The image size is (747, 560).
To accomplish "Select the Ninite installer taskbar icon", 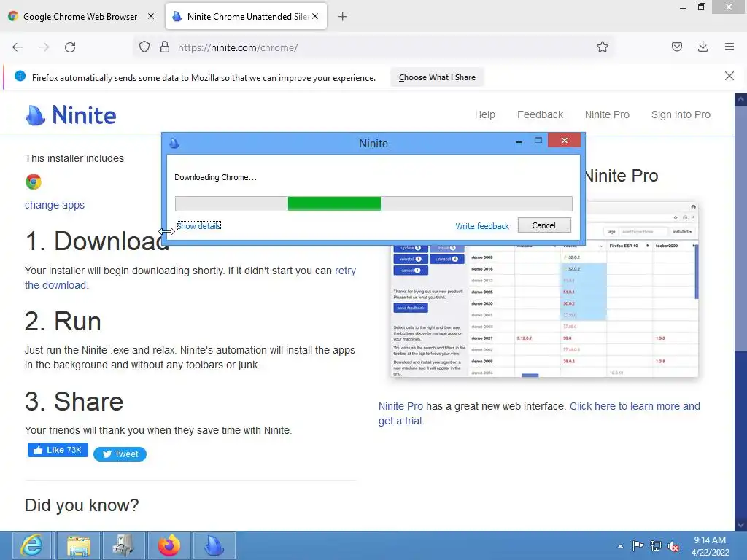I will [x=214, y=545].
